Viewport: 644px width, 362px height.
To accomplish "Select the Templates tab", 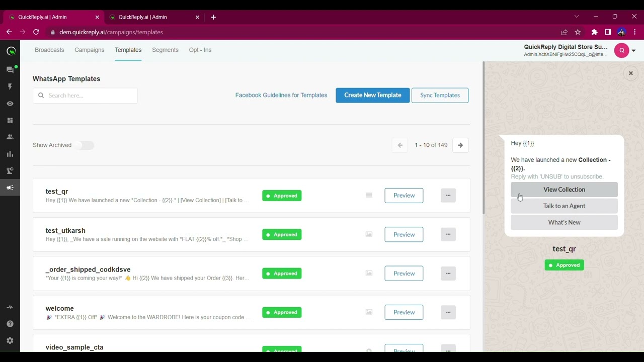I will click(128, 50).
